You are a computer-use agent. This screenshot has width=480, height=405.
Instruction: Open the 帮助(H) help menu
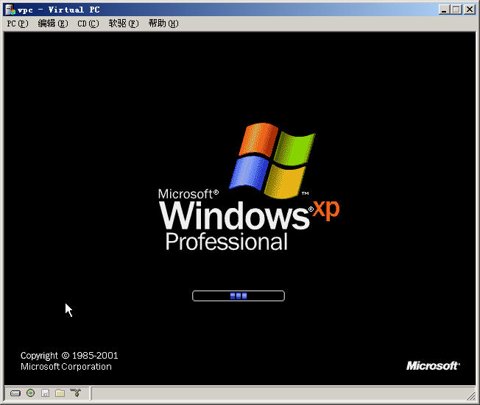tap(163, 24)
